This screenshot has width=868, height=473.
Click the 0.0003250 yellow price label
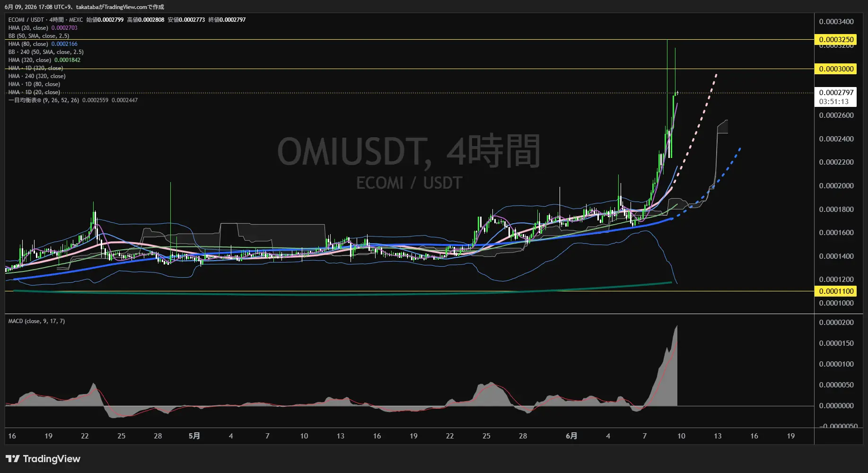click(x=836, y=40)
